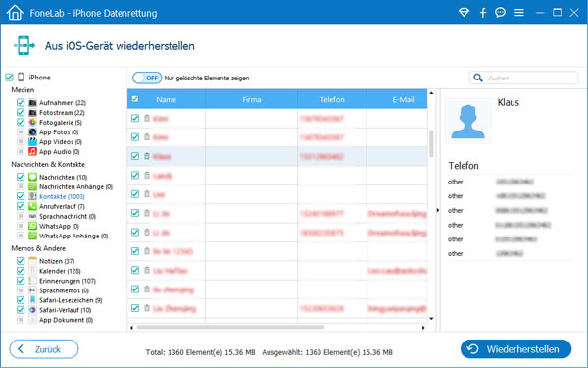The width and height of the screenshot is (588, 368).
Task: Open the diamond premium icon
Action: click(x=464, y=13)
